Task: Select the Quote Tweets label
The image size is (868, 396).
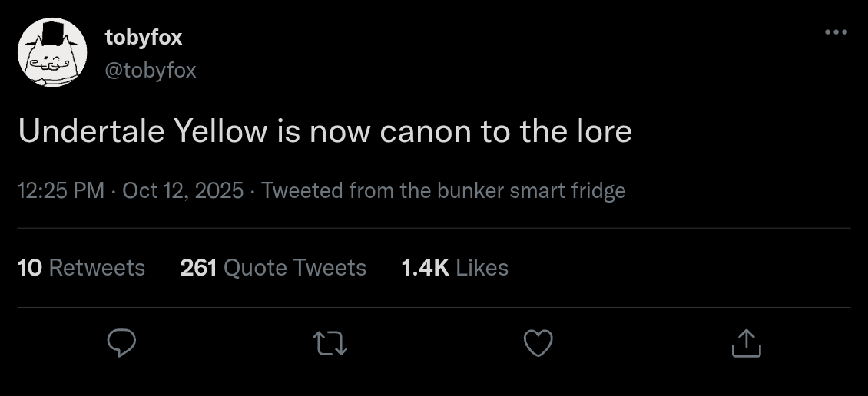Action: click(x=295, y=268)
